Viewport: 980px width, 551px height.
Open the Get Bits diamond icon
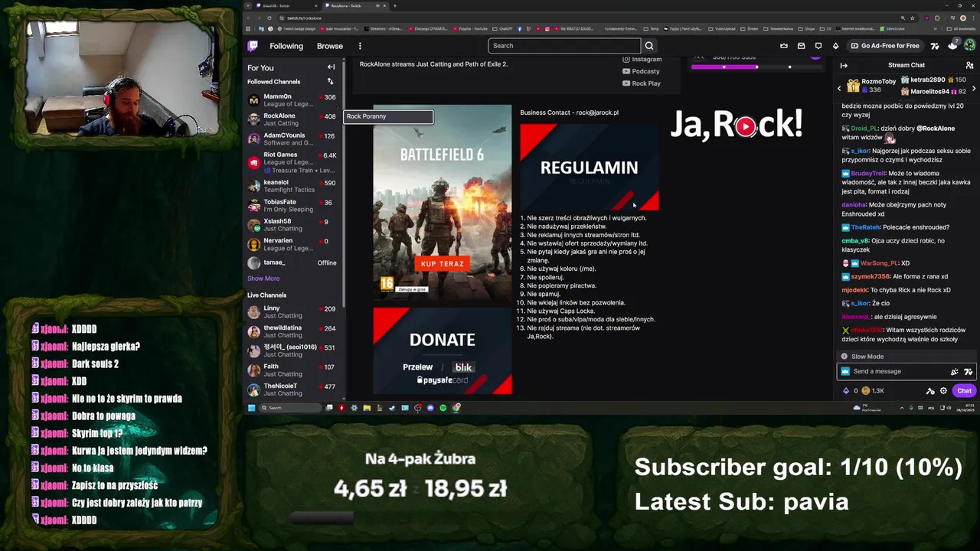coord(835,46)
